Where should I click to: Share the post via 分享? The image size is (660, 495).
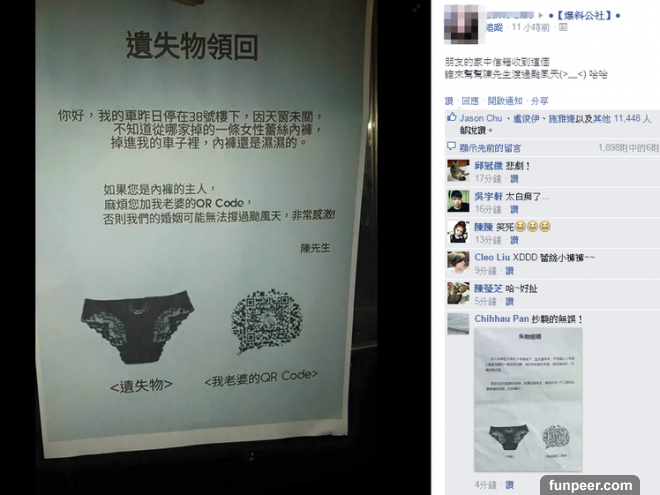click(539, 101)
